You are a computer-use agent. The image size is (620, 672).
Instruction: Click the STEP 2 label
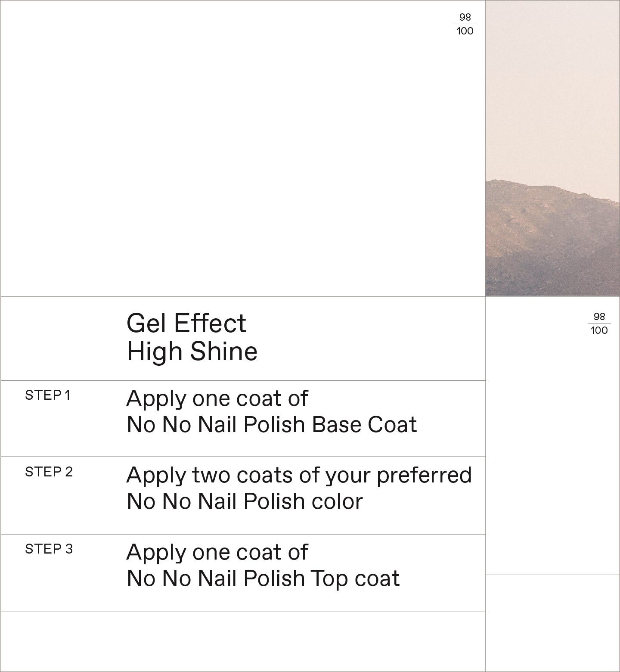click(49, 472)
